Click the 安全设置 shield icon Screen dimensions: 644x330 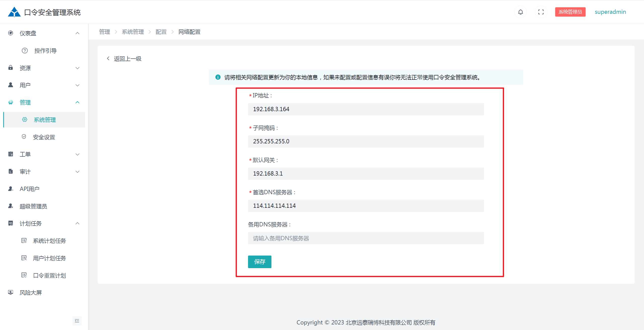pos(24,137)
